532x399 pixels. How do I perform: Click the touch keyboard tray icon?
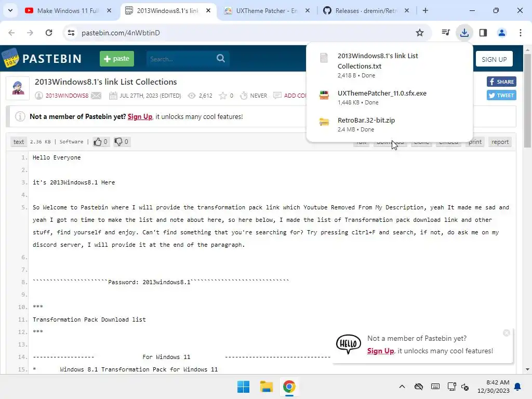pos(435,387)
